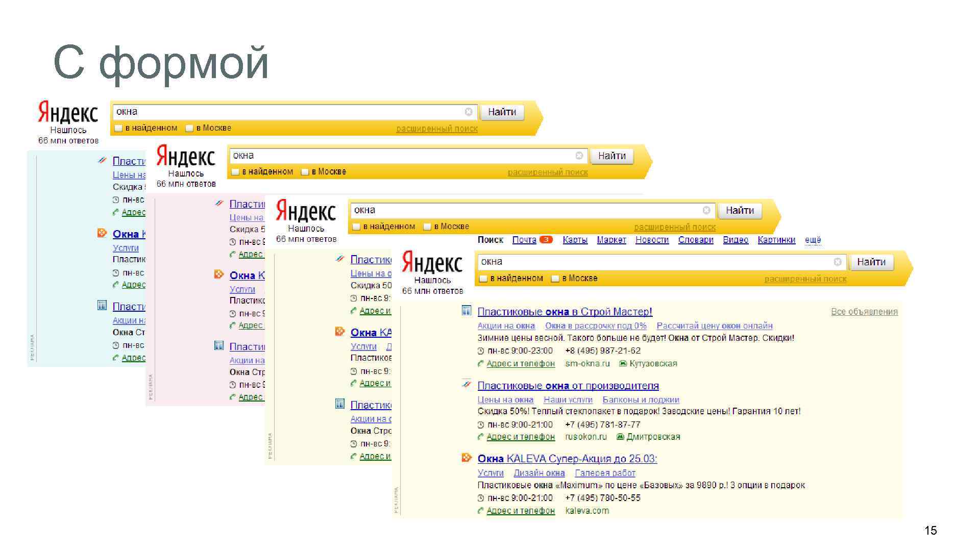Click into the frontmost 'окна' search field

[653, 262]
